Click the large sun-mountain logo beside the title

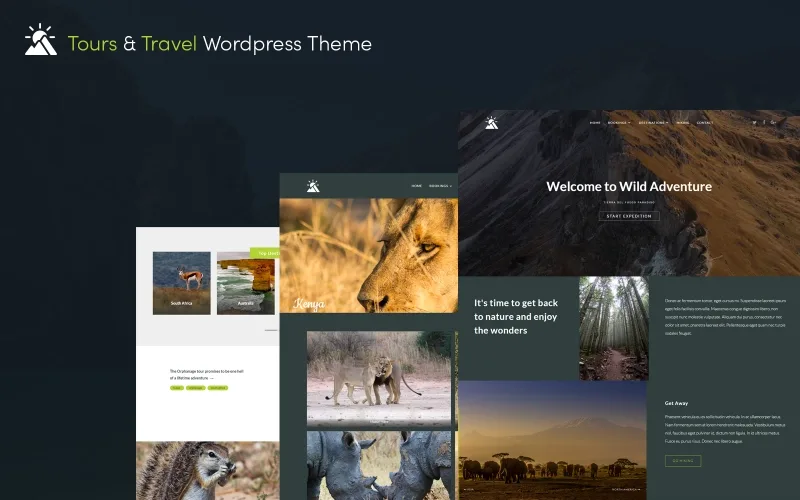point(40,39)
